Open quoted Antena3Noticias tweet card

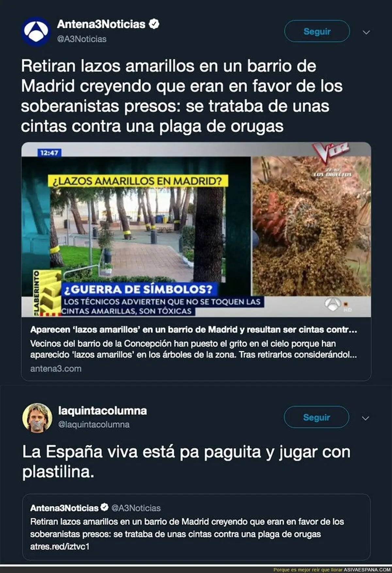pos(196,527)
